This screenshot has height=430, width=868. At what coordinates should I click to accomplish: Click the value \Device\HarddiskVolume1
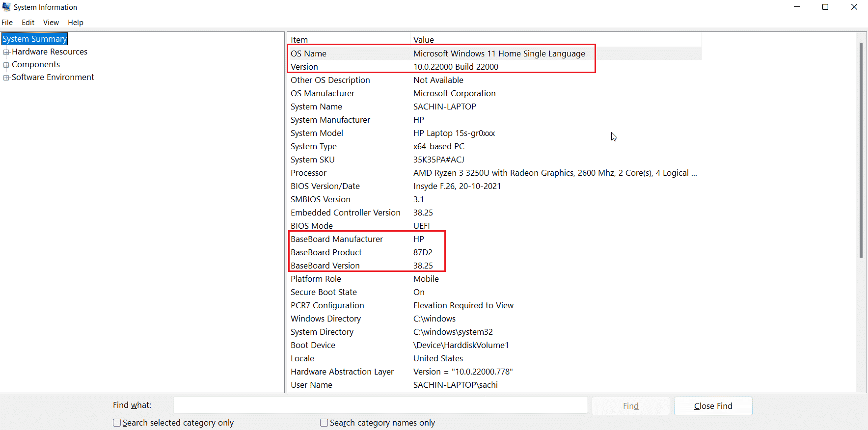[461, 345]
